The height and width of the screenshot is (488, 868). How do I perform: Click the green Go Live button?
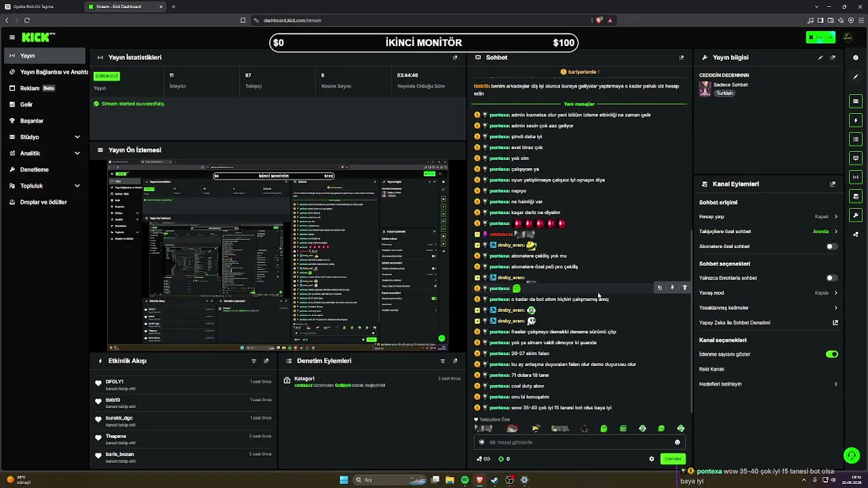tap(821, 37)
